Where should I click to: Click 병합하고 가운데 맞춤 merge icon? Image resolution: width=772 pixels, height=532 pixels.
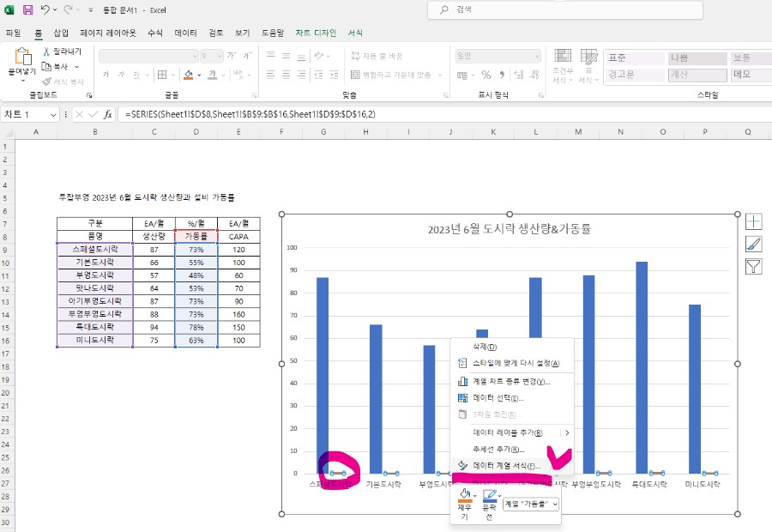pyautogui.click(x=356, y=74)
